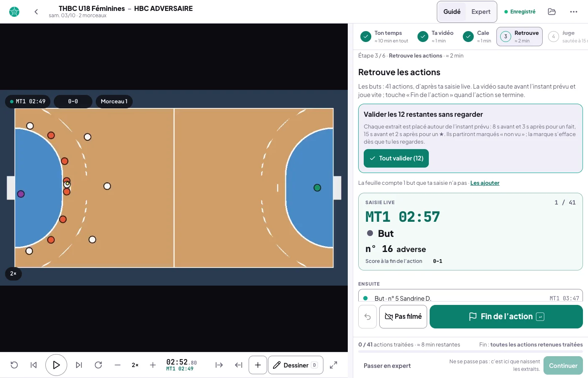This screenshot has width=588, height=378.
Task: Mark the action as Pas filmé
Action: pyautogui.click(x=403, y=317)
